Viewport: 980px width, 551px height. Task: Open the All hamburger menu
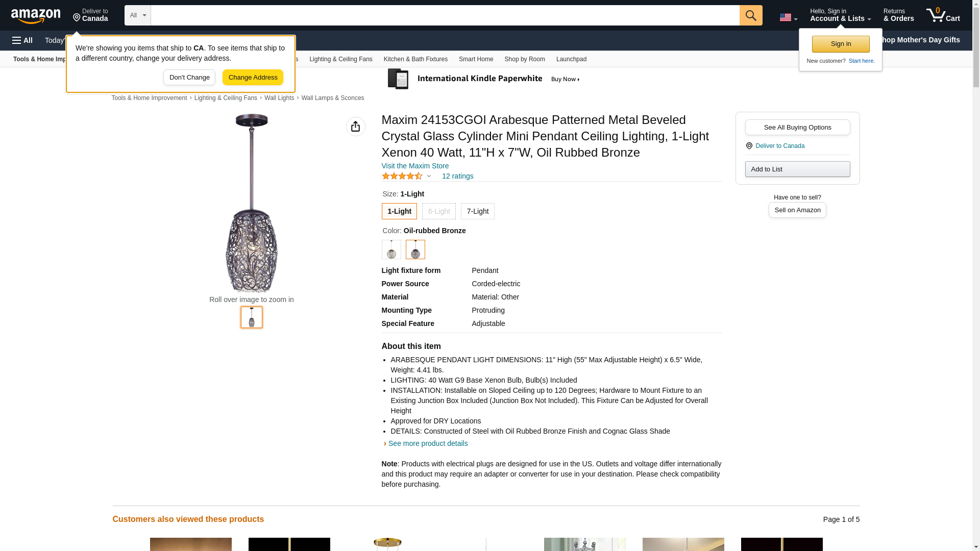(22, 40)
